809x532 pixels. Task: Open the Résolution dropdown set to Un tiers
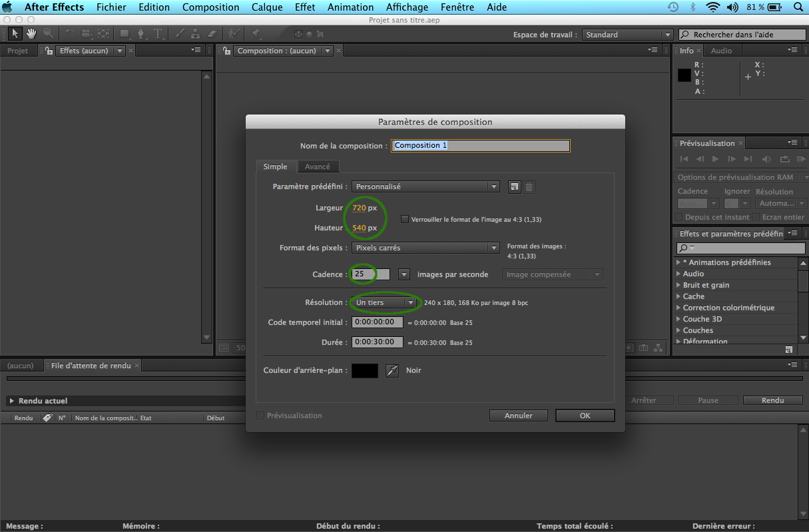pyautogui.click(x=385, y=302)
